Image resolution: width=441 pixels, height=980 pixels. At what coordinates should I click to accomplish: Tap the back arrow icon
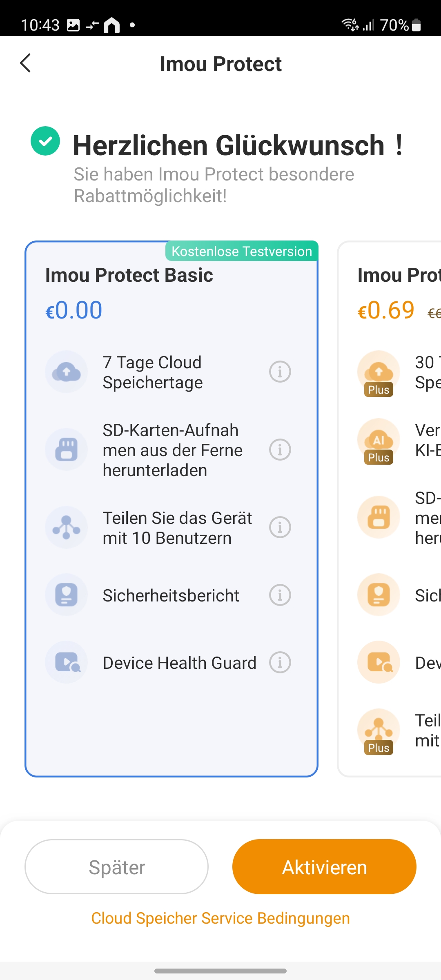(x=25, y=63)
